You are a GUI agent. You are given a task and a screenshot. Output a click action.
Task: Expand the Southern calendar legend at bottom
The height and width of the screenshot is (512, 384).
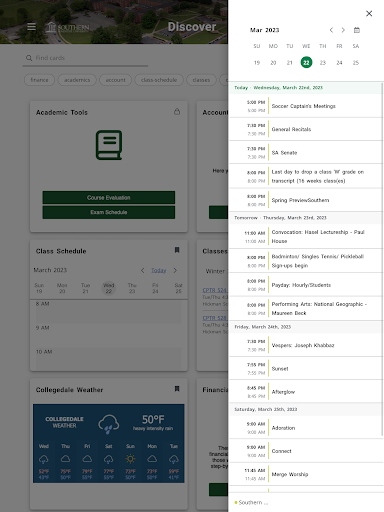pos(252,502)
